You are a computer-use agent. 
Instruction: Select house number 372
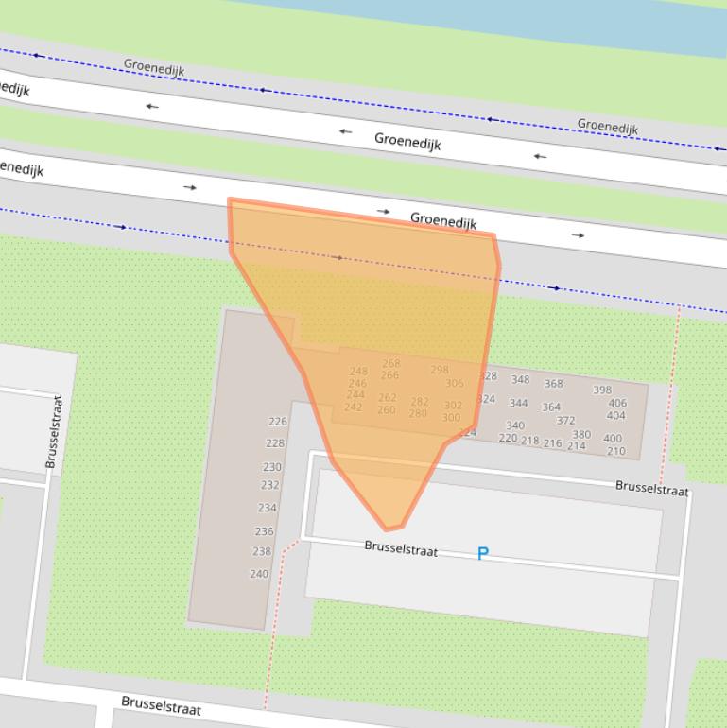565,421
